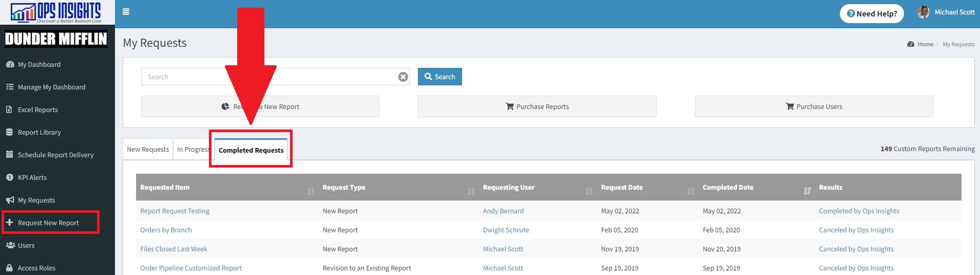Click Michael Scott link in Order Pipeline row
Image resolution: width=980 pixels, height=275 pixels.
tap(503, 268)
